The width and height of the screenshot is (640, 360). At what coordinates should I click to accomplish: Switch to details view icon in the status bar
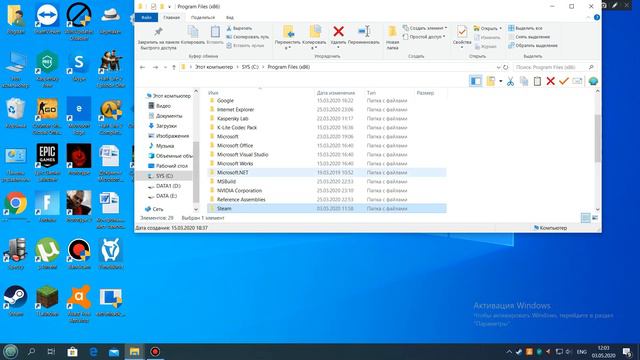(x=585, y=218)
